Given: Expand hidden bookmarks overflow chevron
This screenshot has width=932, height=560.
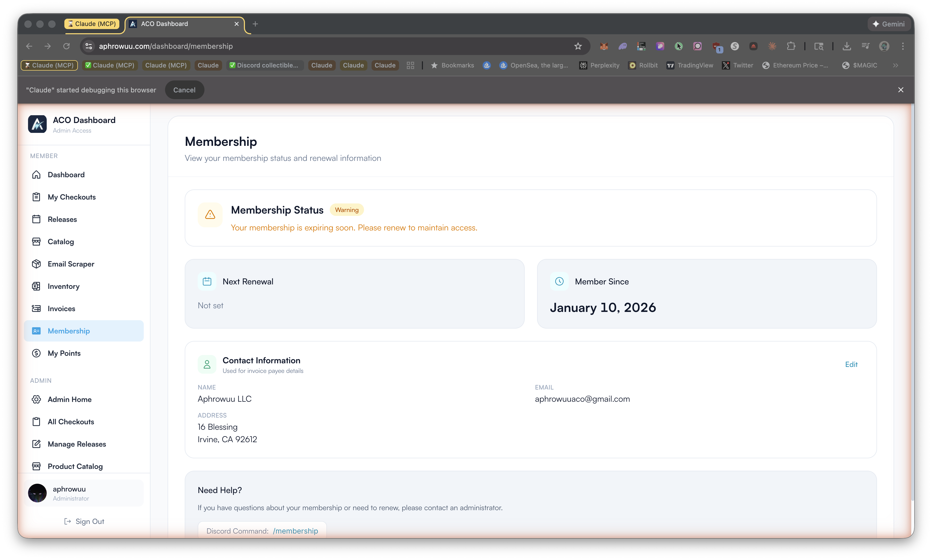Looking at the screenshot, I should pyautogui.click(x=896, y=65).
